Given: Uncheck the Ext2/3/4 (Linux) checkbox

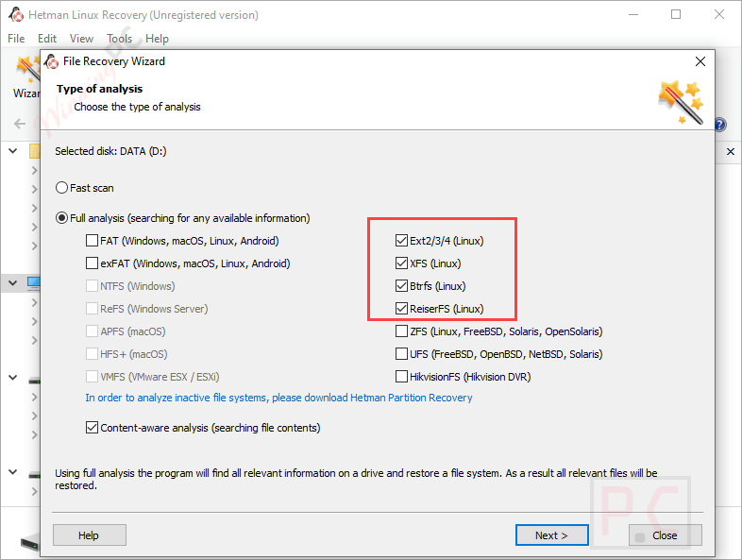Looking at the screenshot, I should click(402, 241).
